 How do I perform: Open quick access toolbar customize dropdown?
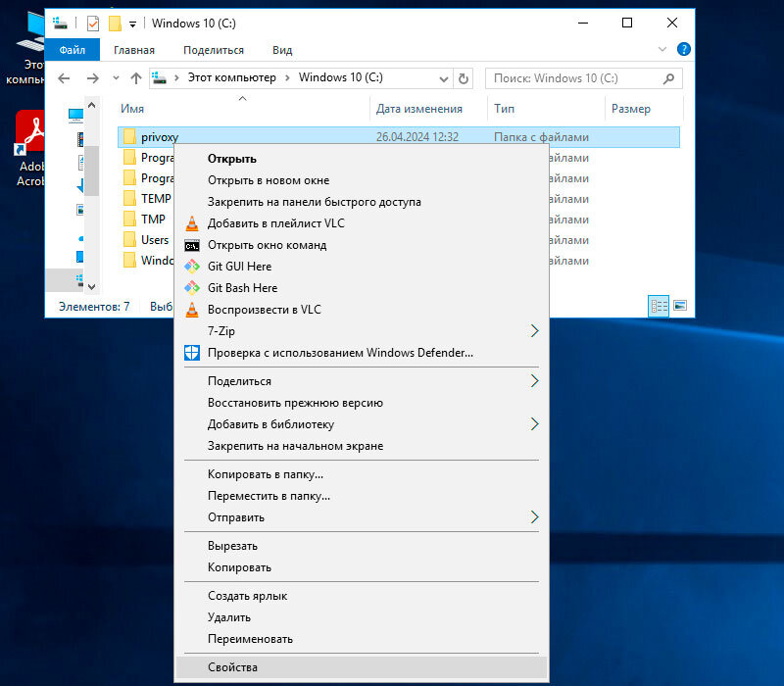132,24
